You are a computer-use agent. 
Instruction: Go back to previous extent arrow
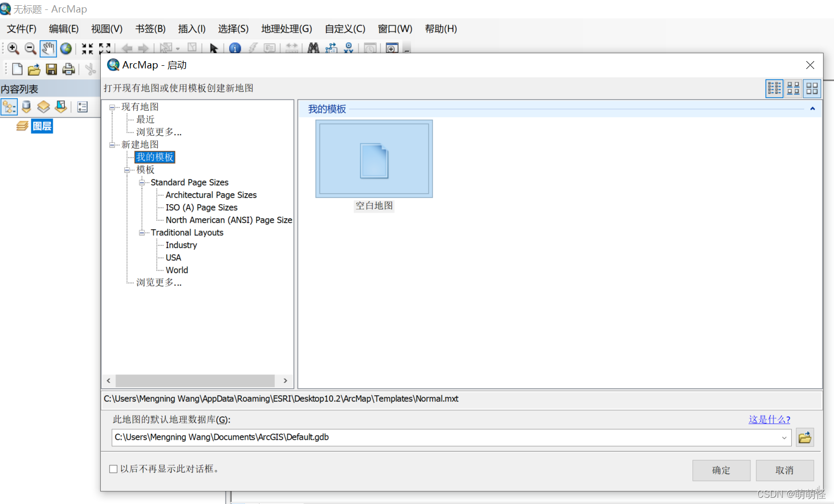tap(127, 49)
